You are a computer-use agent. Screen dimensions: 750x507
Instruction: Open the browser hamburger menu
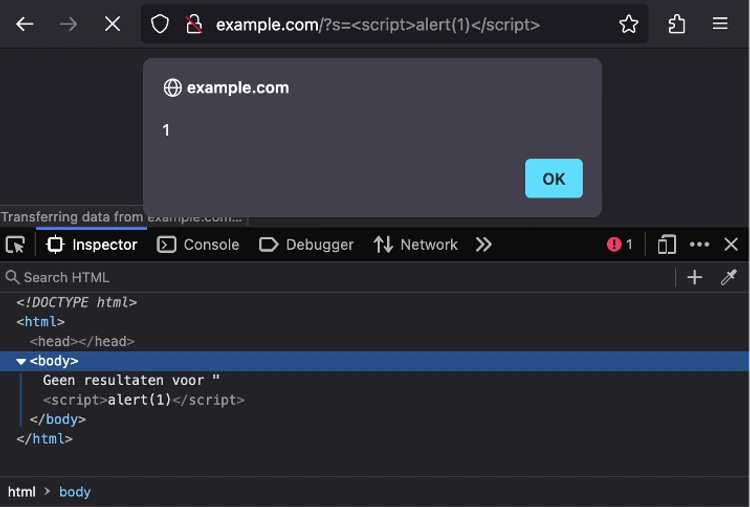[x=720, y=24]
